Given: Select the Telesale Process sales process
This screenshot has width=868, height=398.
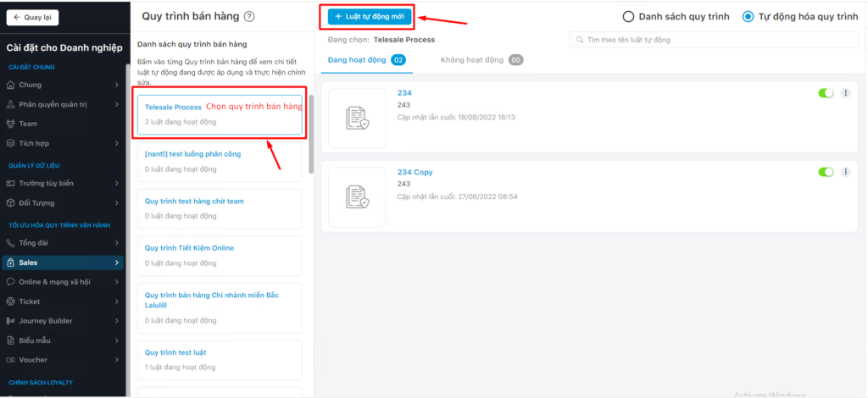Looking at the screenshot, I should click(220, 115).
